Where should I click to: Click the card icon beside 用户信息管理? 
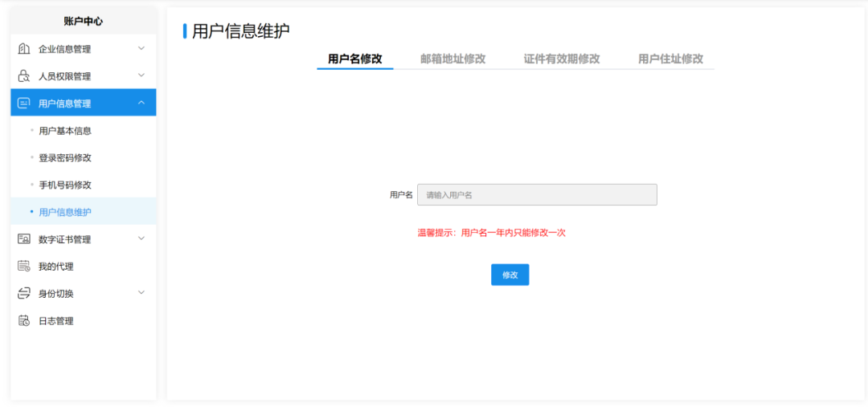[x=24, y=103]
